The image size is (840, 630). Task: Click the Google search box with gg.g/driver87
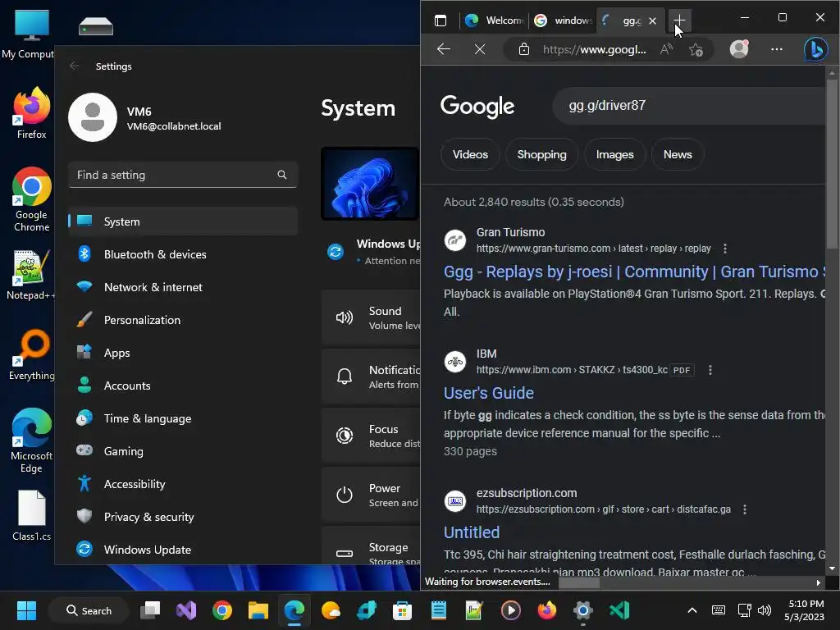tap(688, 106)
